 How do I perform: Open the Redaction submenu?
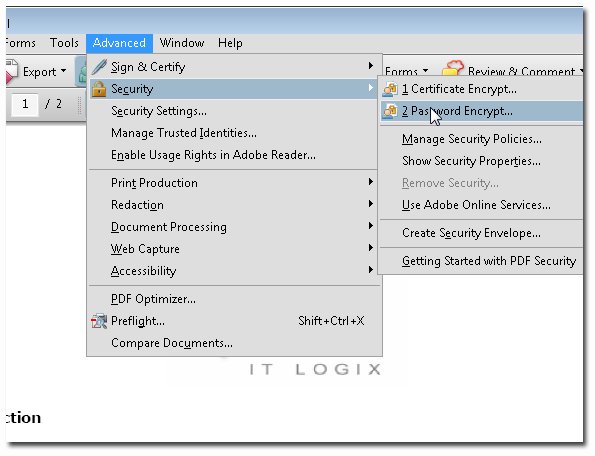232,205
